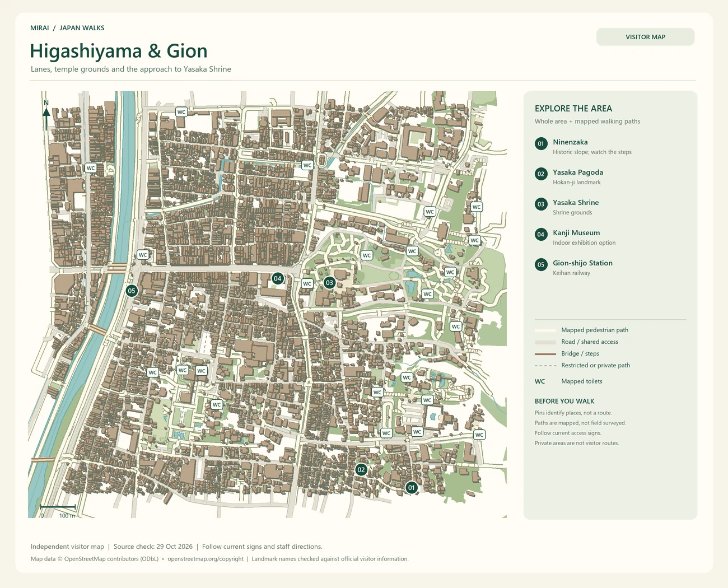This screenshot has height=588, width=728.
Task: Select the Yasaka Shrine entry title
Action: [576, 203]
